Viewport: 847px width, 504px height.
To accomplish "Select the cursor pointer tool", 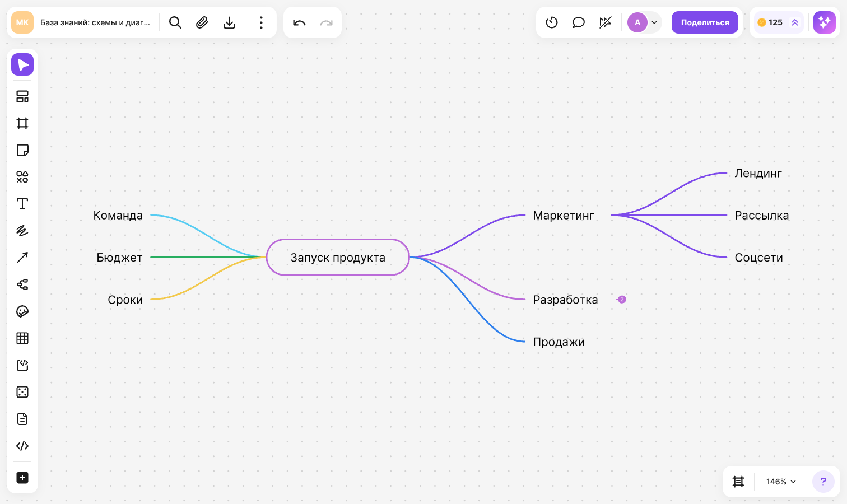I will point(22,64).
